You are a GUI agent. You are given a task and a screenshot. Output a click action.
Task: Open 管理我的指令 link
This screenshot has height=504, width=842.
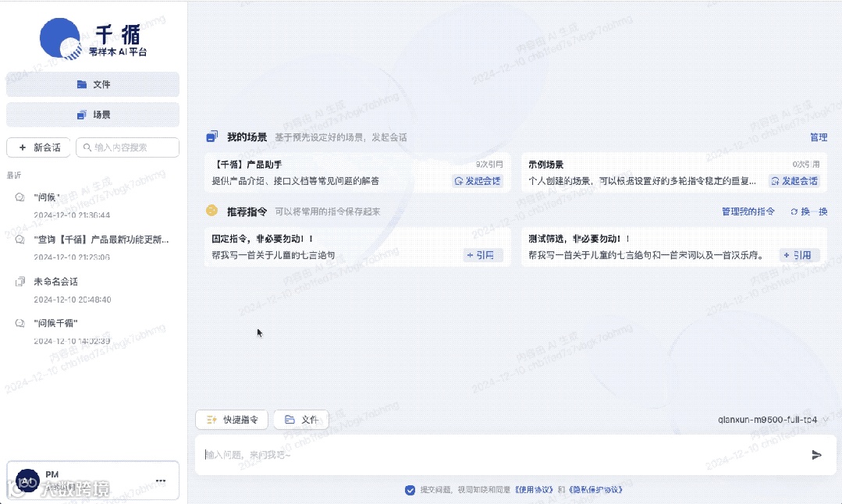point(748,211)
